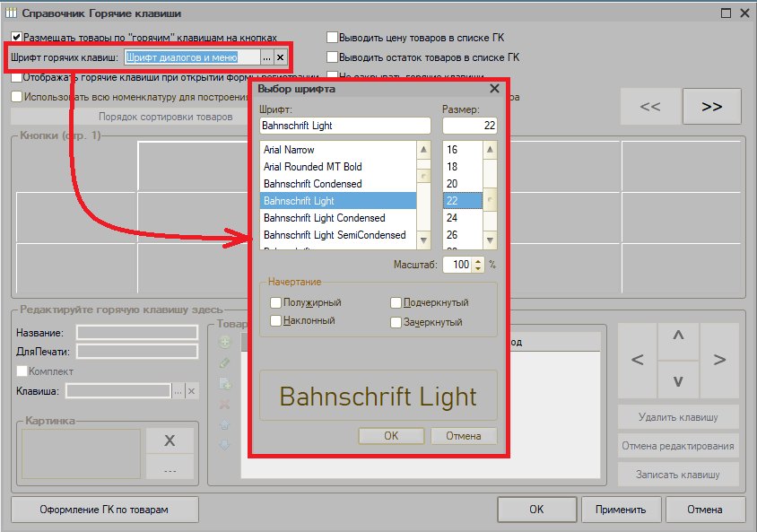This screenshot has height=532, width=757.
Task: Click the ellipsis button in the Картинка group
Action: pyautogui.click(x=170, y=467)
